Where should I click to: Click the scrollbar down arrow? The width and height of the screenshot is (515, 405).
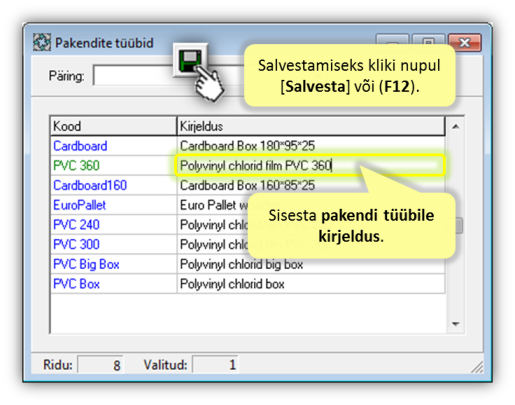(456, 324)
